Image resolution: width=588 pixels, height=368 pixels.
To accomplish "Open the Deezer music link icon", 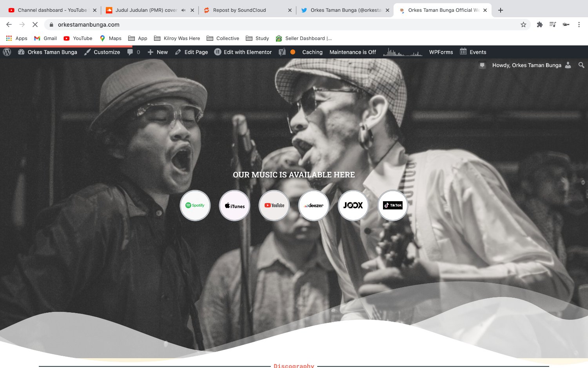I will [x=314, y=205].
